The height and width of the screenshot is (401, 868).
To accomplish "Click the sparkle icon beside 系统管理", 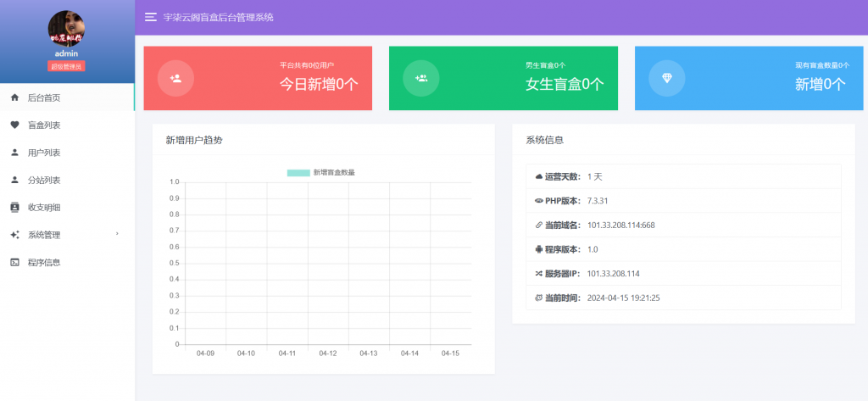I will (x=15, y=235).
